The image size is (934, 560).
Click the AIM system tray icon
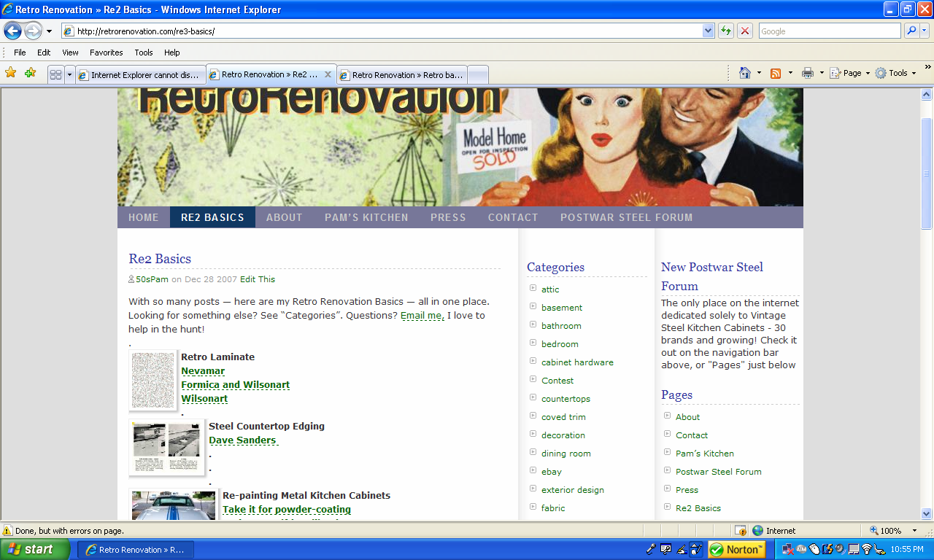click(800, 550)
